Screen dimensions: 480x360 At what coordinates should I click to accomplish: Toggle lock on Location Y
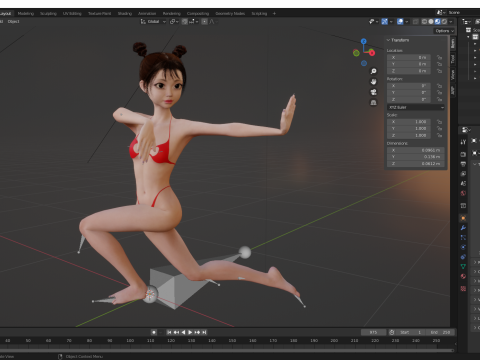coord(439,64)
